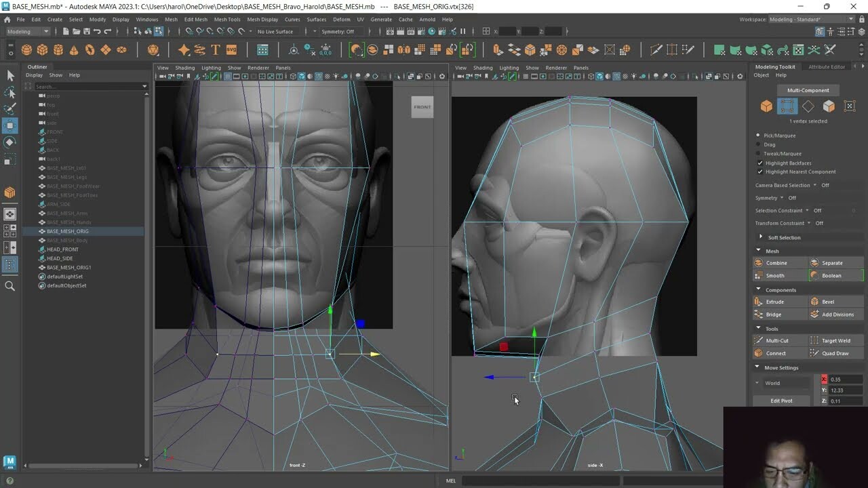This screenshot has width=868, height=488.
Task: Click the Extrude button
Action: point(774,302)
